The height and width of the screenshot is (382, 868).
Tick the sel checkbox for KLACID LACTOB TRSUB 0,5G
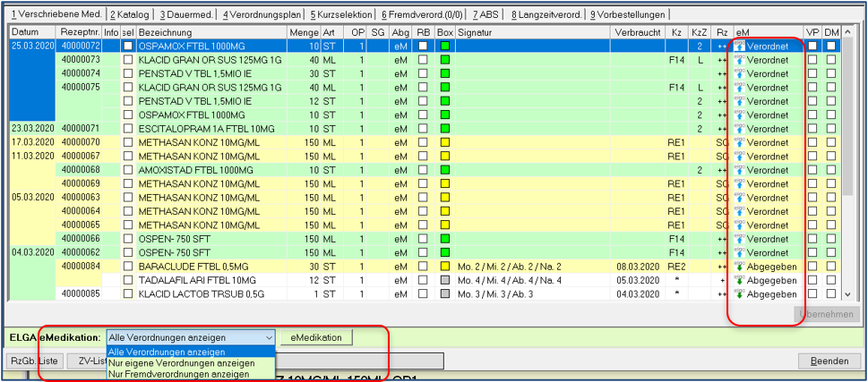pyautogui.click(x=128, y=294)
